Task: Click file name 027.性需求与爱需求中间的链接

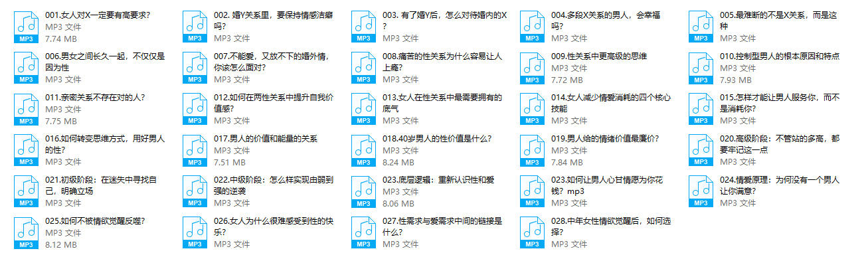Action: pyautogui.click(x=442, y=226)
